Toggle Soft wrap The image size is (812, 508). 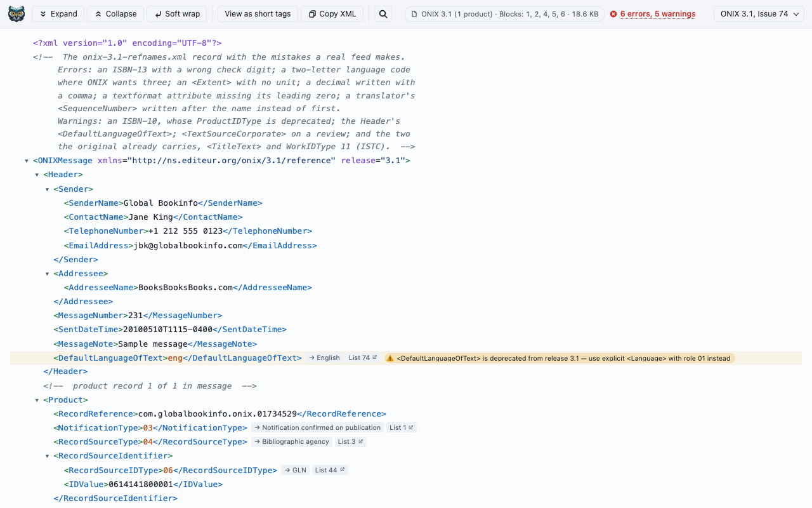pyautogui.click(x=176, y=14)
